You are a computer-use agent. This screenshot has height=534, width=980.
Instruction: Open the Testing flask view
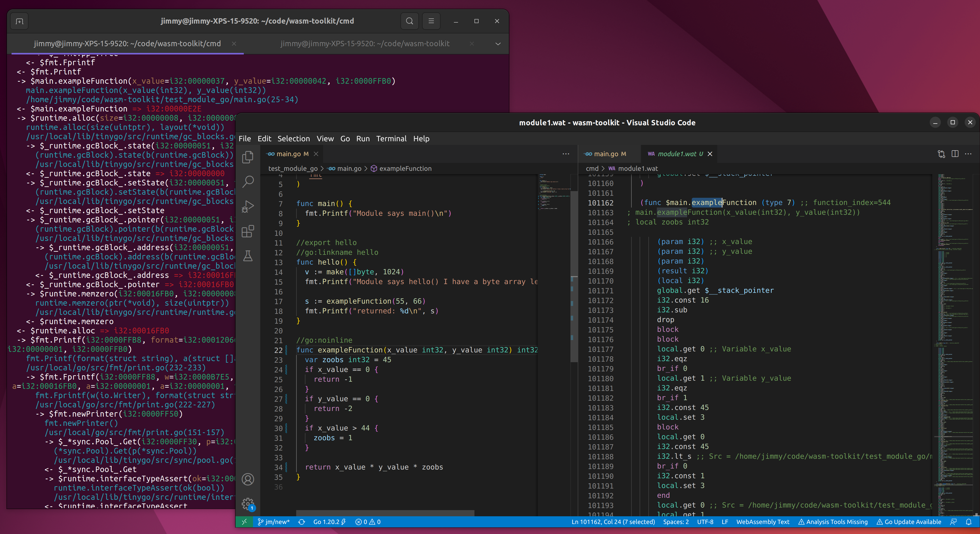tap(248, 256)
